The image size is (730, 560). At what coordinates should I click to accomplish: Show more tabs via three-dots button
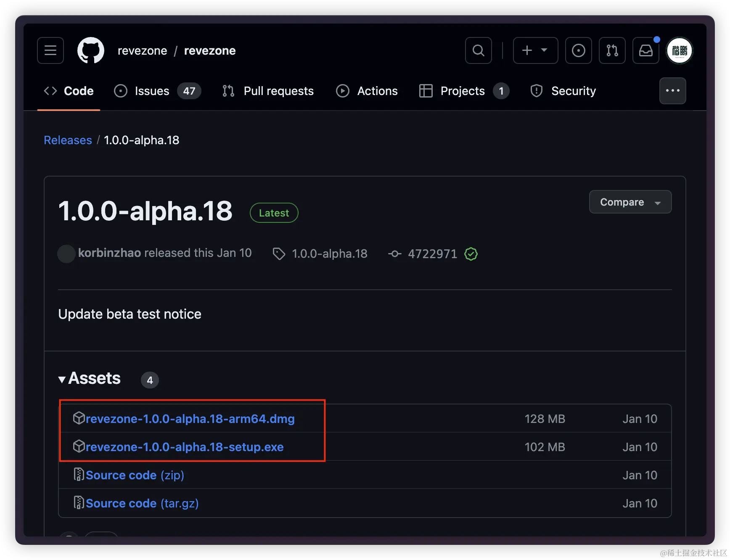click(x=673, y=91)
